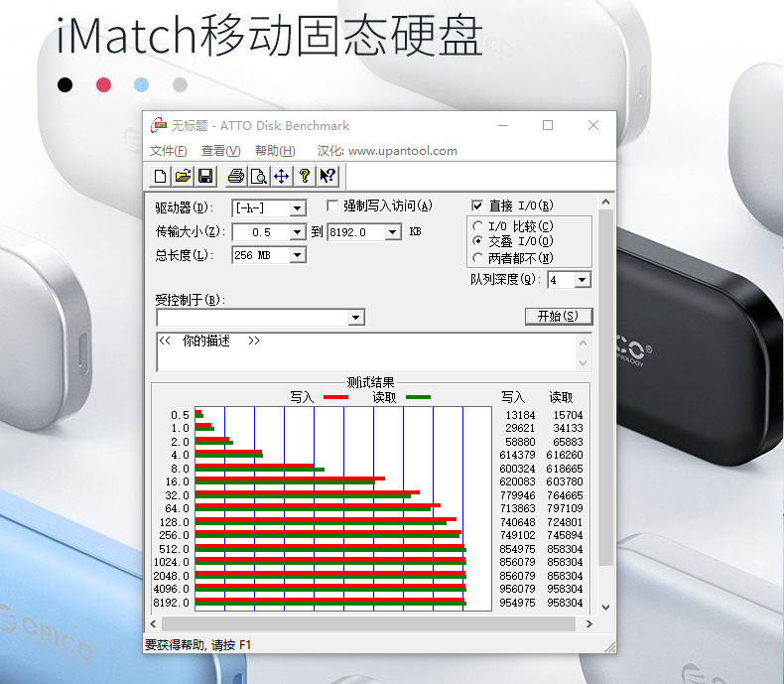Close the ATTO Disk Benchmark window

[593, 125]
